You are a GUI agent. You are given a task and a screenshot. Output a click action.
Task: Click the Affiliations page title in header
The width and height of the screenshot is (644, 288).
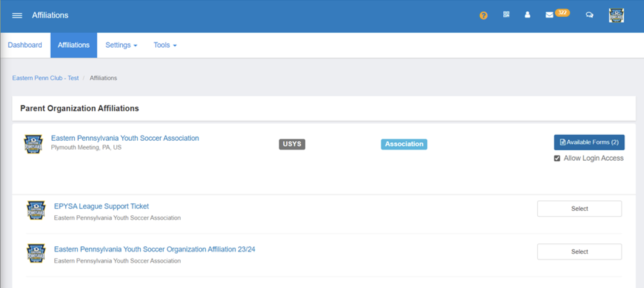pyautogui.click(x=50, y=15)
